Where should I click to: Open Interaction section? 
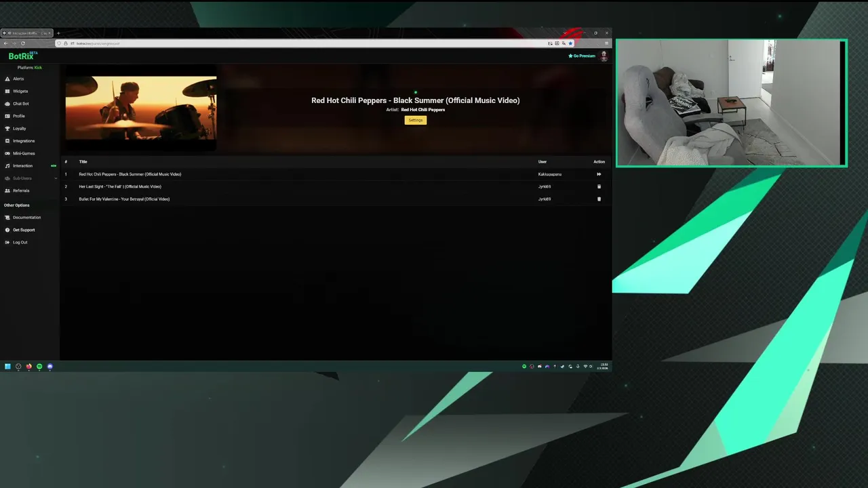pos(22,166)
